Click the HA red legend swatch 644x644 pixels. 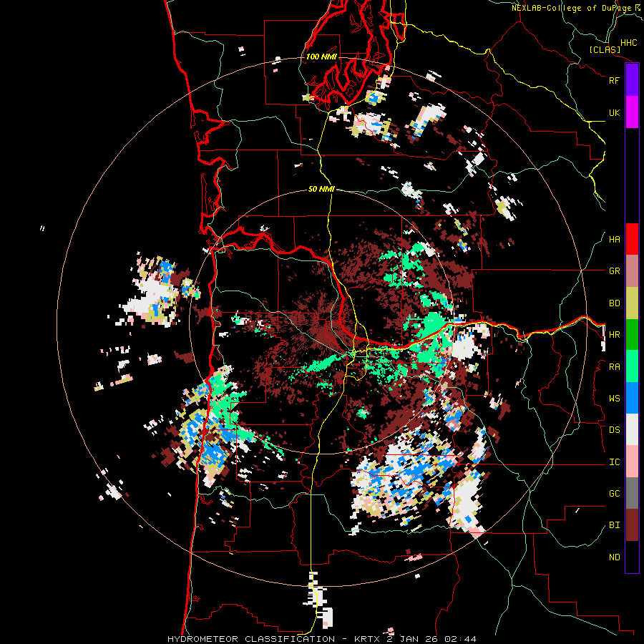(632, 239)
